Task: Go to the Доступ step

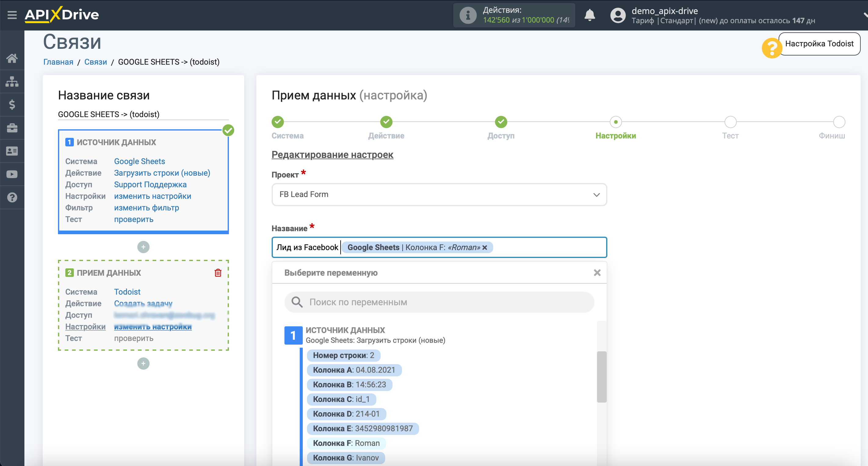Action: pyautogui.click(x=501, y=122)
